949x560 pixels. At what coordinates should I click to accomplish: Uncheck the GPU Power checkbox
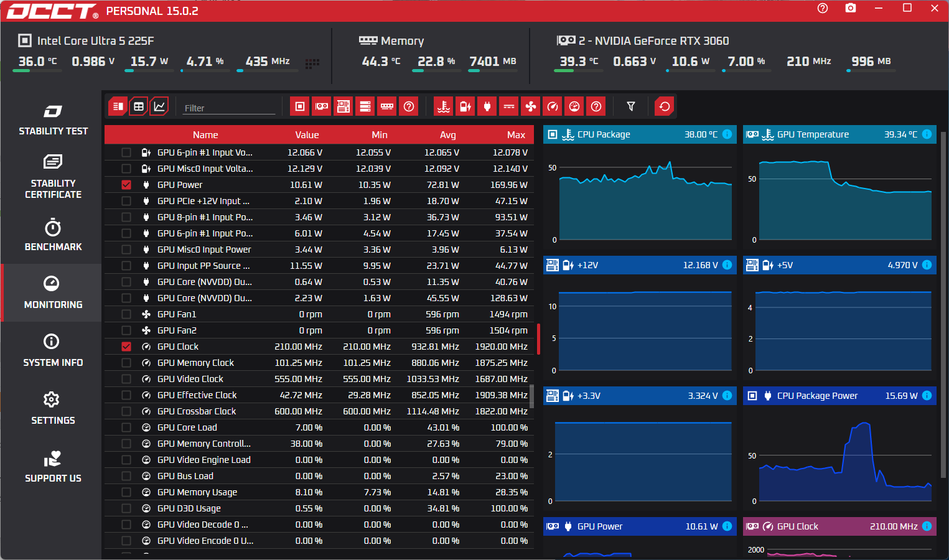(x=126, y=185)
